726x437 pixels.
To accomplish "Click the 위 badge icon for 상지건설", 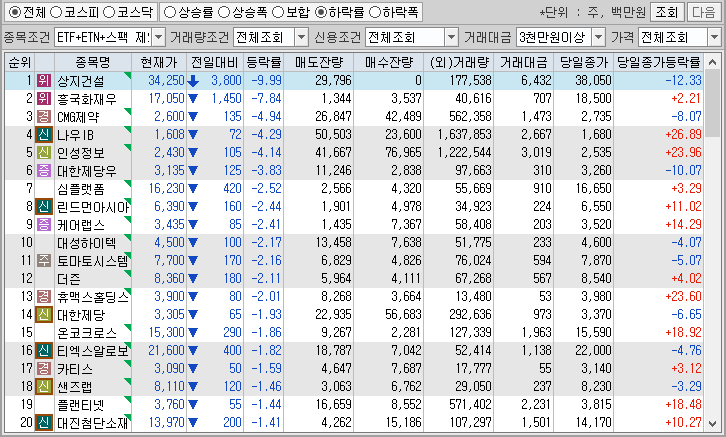I will (44, 81).
